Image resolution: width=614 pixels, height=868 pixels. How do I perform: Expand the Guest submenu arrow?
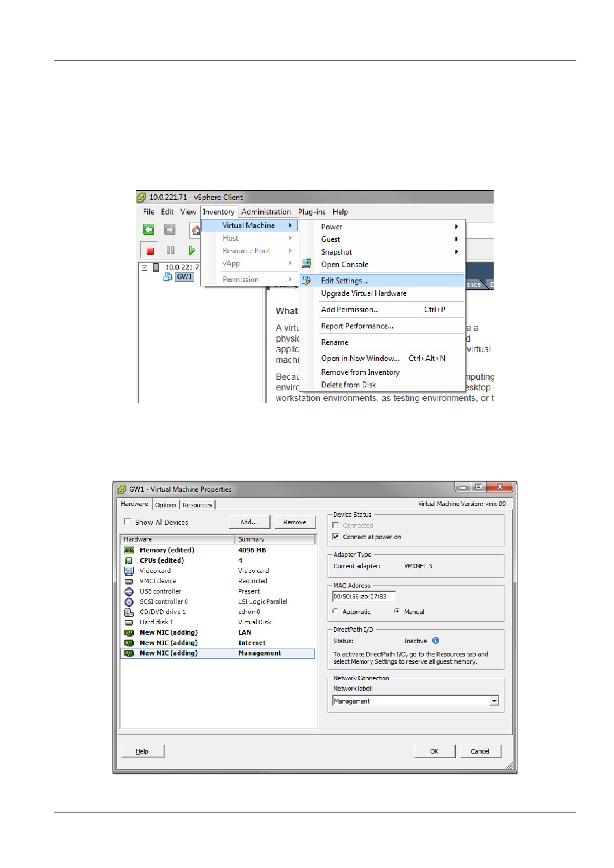coord(456,239)
